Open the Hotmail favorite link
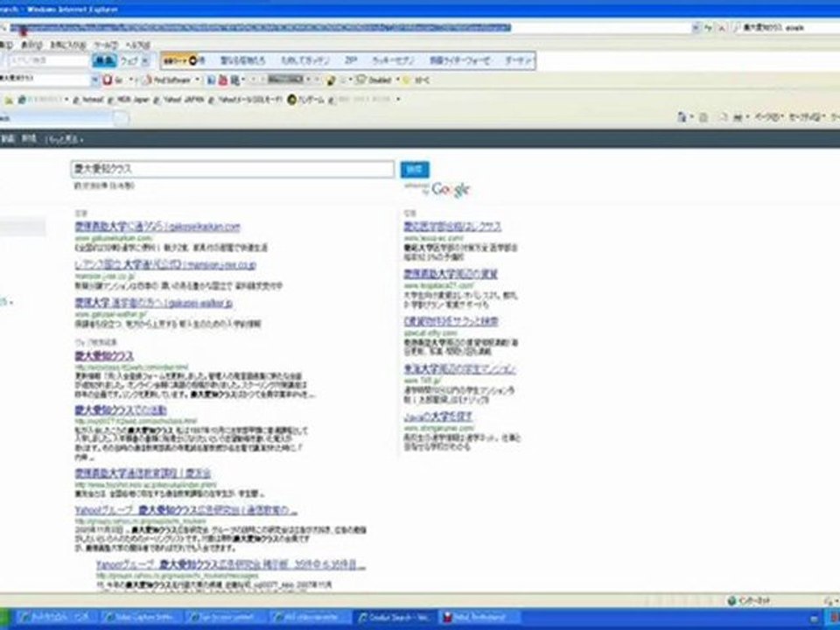 click(88, 100)
